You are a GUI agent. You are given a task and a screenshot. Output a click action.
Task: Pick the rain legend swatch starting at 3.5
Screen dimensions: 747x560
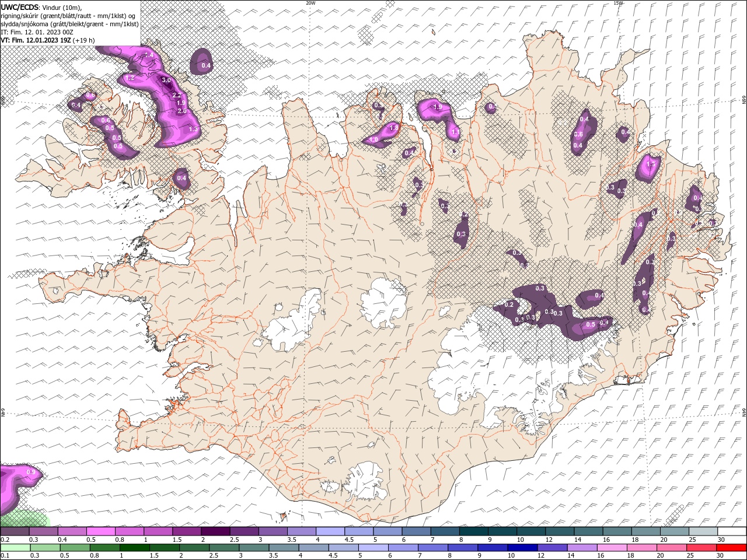[284, 548]
